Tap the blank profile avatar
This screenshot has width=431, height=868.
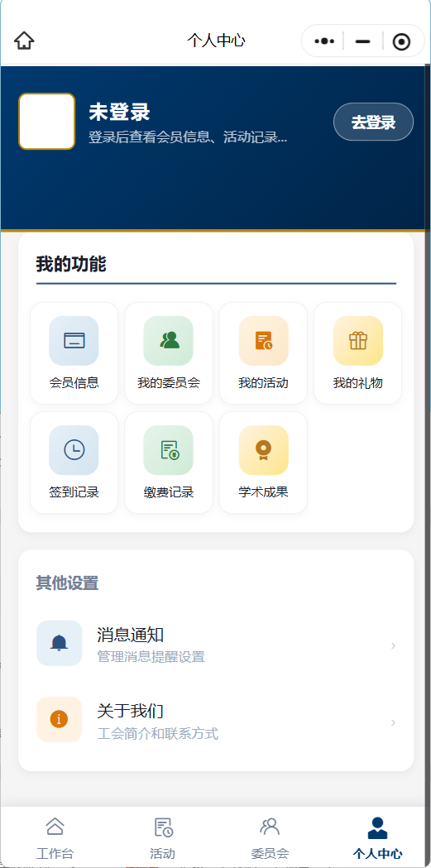point(47,122)
